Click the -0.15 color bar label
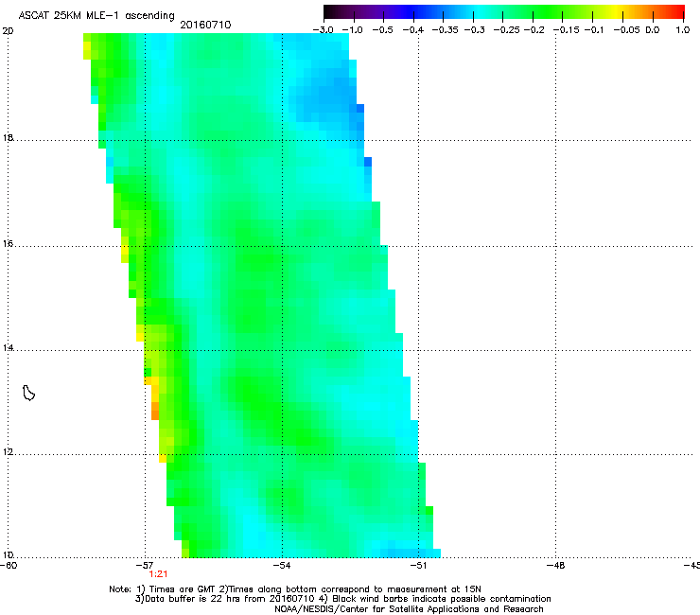 coord(567,30)
